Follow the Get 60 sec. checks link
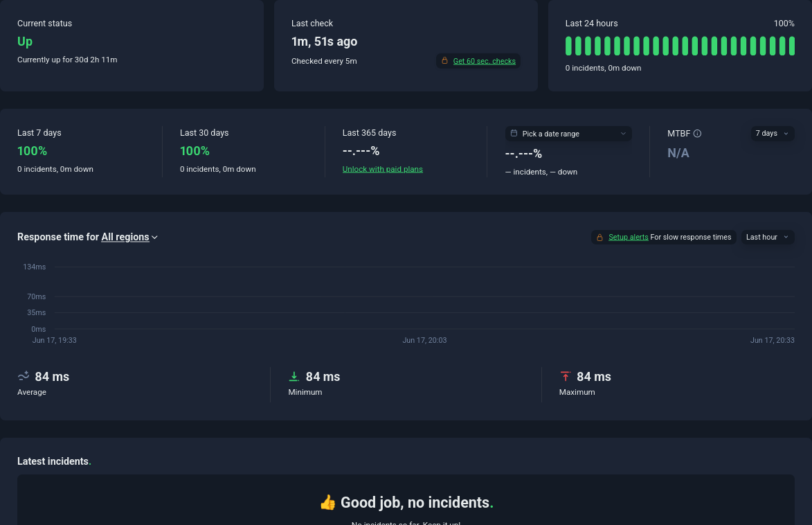Viewport: 812px width, 525px height. coord(484,61)
